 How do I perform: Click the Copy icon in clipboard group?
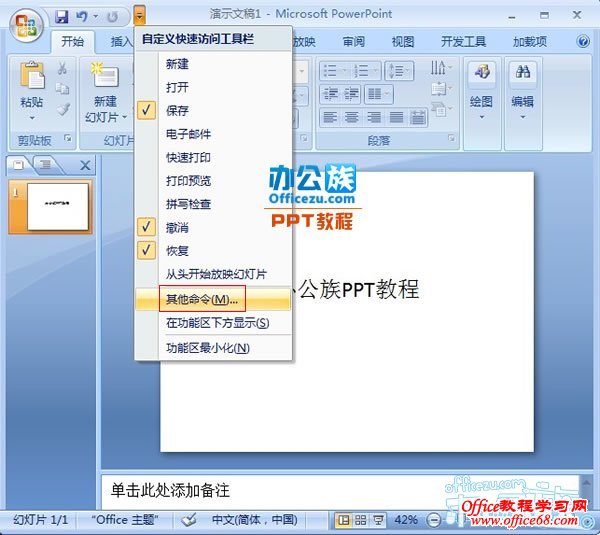(62, 89)
